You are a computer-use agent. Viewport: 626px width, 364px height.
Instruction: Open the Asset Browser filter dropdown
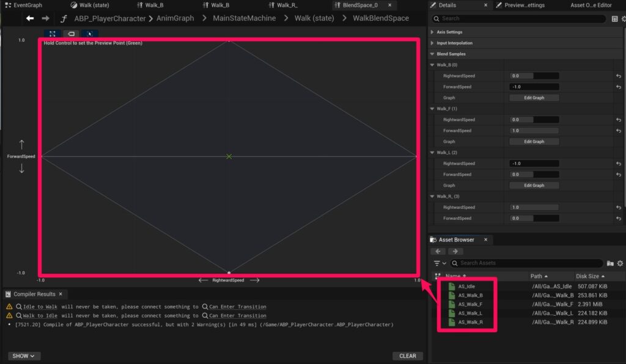(x=440, y=263)
